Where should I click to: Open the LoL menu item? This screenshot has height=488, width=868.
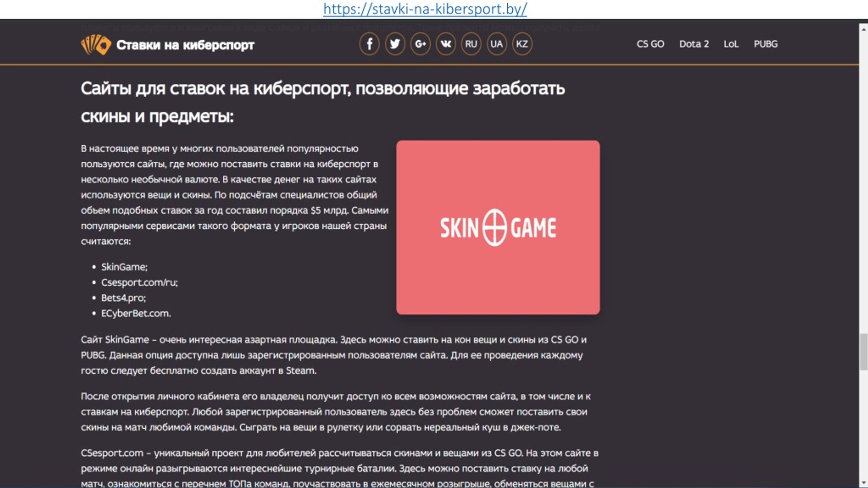[x=731, y=44]
